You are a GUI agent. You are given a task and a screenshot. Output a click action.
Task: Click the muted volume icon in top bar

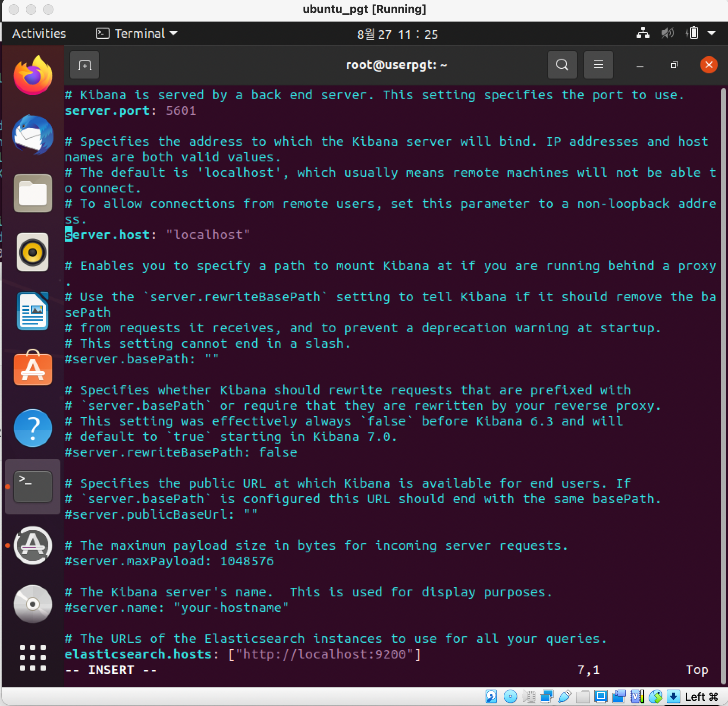[x=667, y=33]
